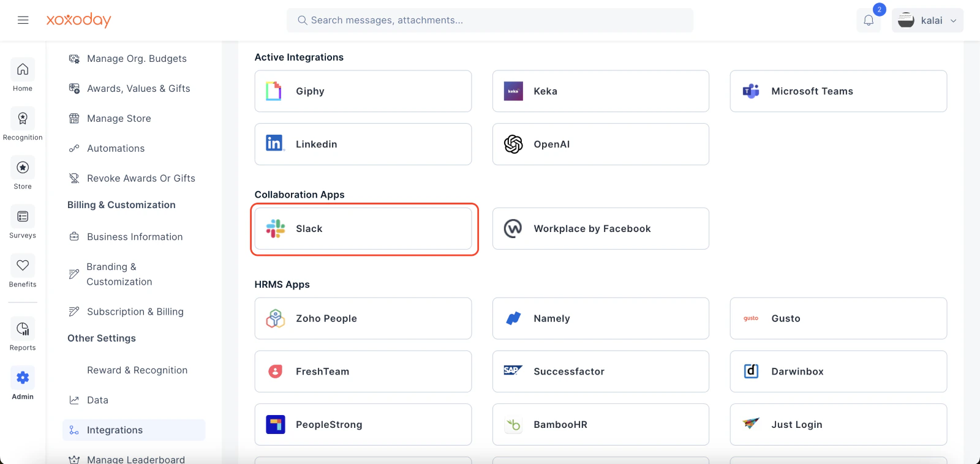This screenshot has width=980, height=464.
Task: Click the Workplace logo icon
Action: 513,229
